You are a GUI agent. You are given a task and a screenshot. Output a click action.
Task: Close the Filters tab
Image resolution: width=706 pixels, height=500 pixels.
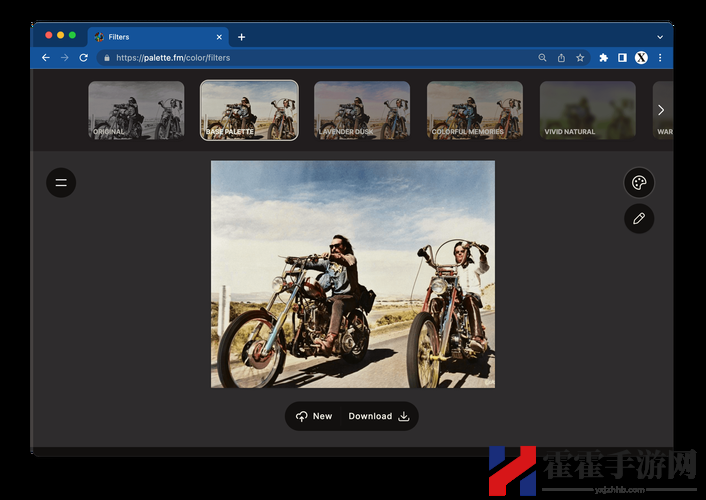tap(219, 37)
